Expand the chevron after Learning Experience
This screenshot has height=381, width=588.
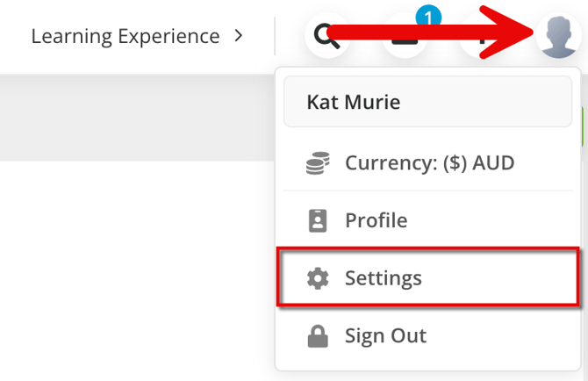tap(239, 37)
